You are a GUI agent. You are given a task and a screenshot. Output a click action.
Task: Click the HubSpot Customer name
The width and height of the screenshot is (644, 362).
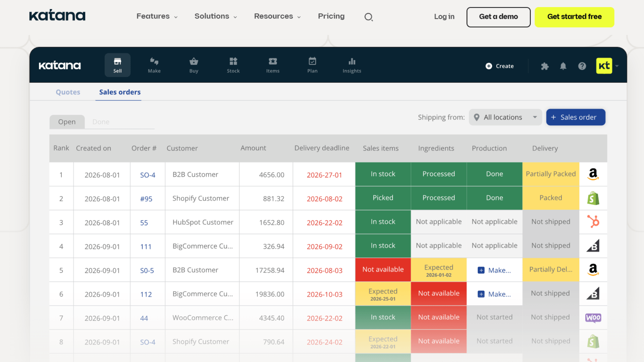coord(203,222)
